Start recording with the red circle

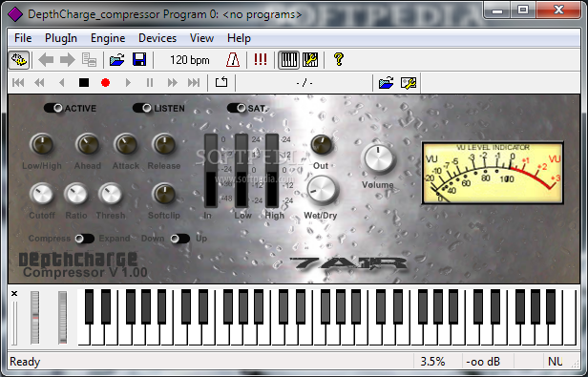pos(105,82)
